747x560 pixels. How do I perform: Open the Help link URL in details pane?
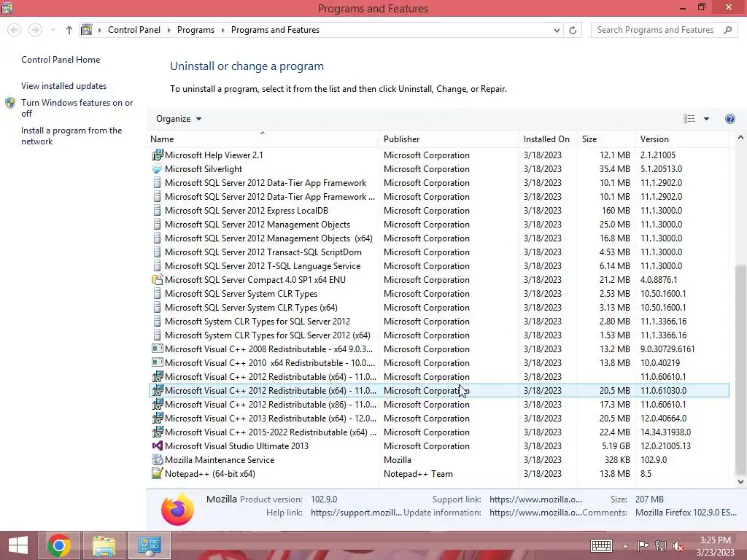pos(356,513)
